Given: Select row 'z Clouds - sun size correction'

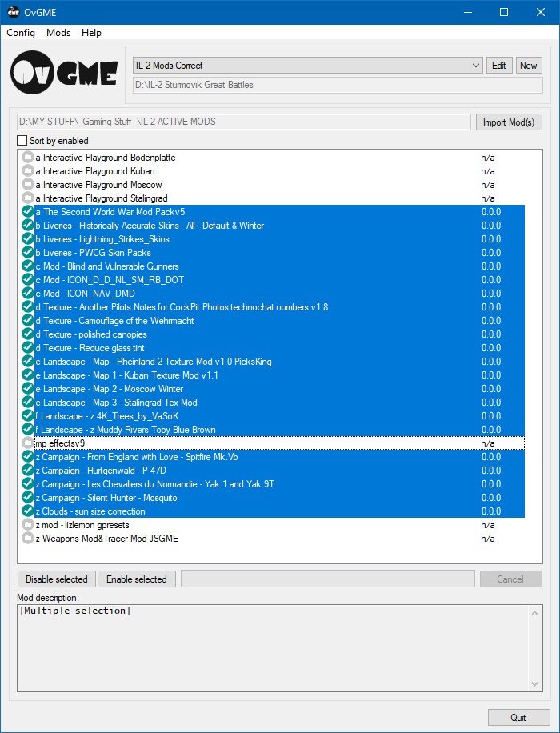Looking at the screenshot, I should (x=279, y=511).
